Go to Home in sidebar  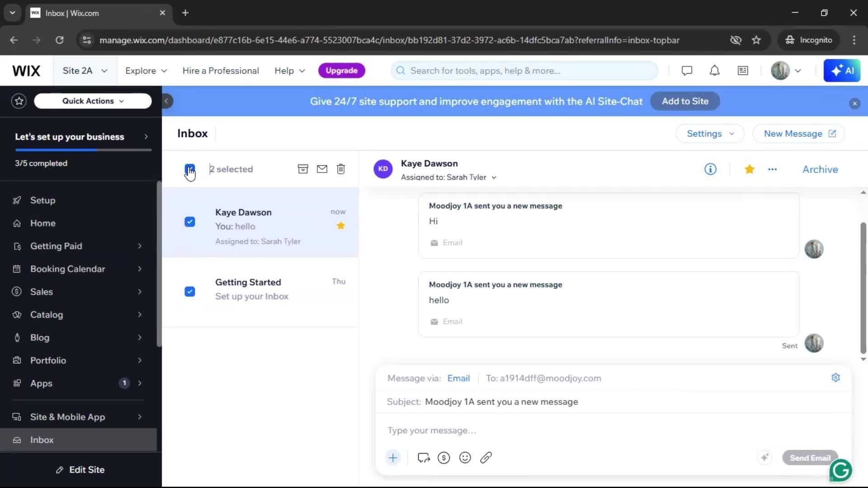click(42, 223)
